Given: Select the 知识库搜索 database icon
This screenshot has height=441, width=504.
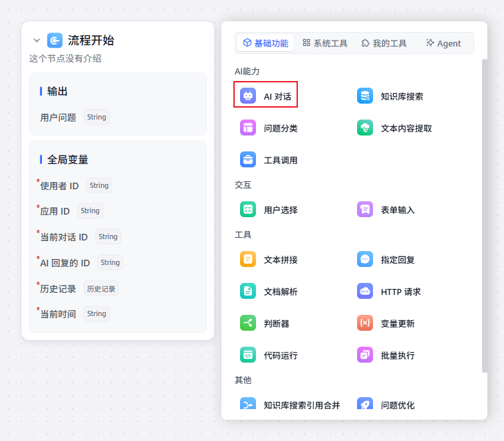Looking at the screenshot, I should pos(364,96).
